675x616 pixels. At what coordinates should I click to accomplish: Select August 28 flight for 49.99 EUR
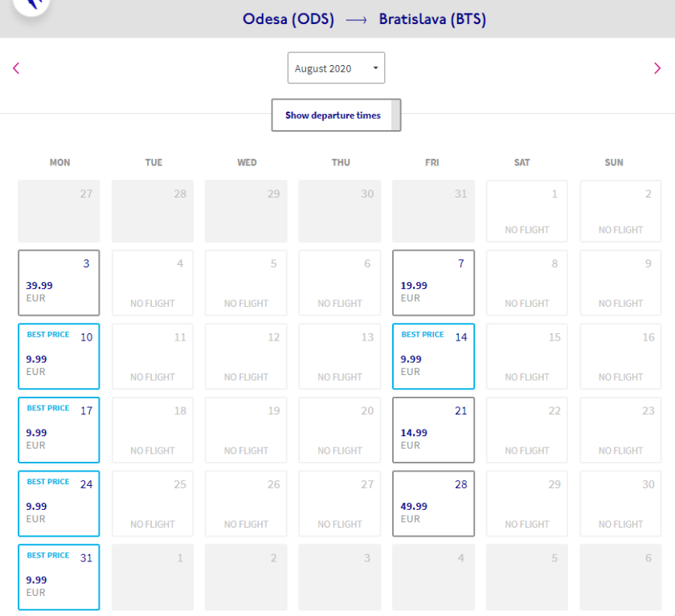point(433,504)
